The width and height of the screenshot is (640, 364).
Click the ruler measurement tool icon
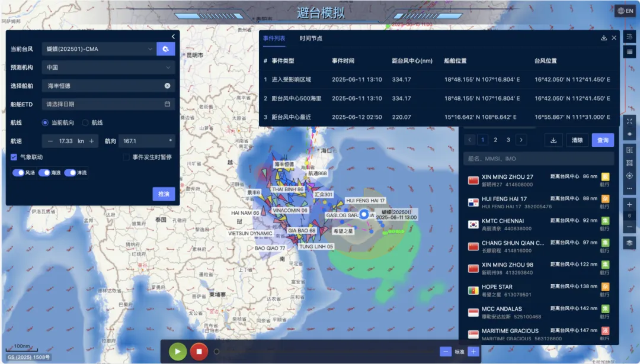(x=629, y=150)
